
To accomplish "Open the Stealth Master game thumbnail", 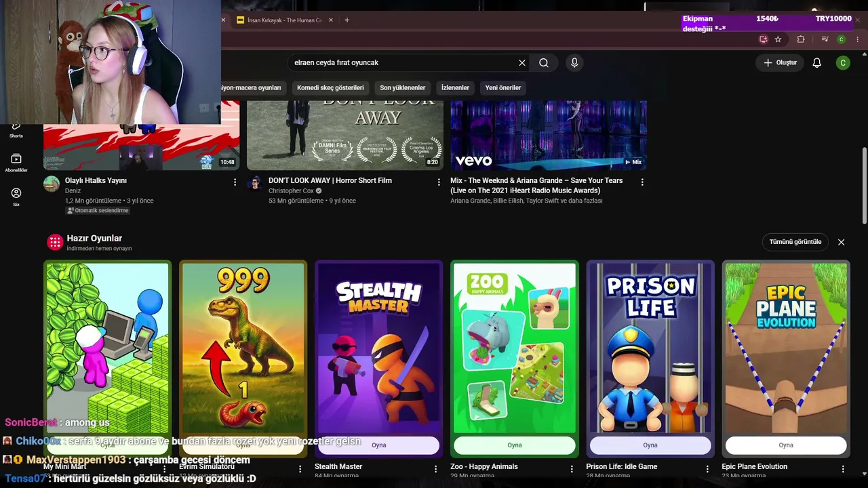I will click(378, 348).
